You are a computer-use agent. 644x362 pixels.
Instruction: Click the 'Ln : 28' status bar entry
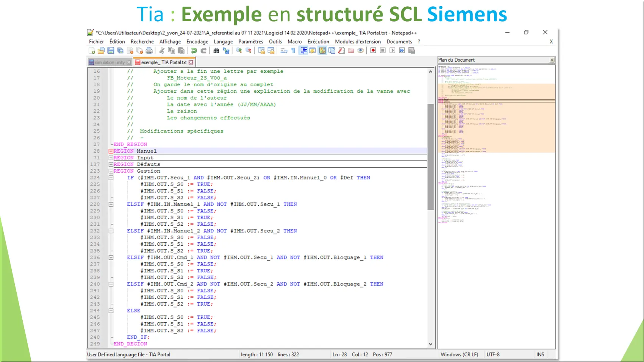[x=339, y=355]
